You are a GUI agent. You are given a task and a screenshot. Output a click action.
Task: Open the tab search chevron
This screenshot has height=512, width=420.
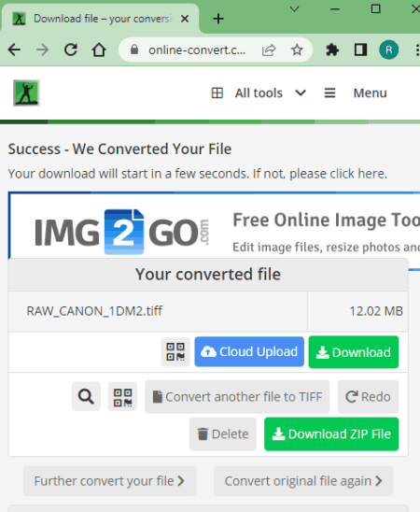point(294,8)
